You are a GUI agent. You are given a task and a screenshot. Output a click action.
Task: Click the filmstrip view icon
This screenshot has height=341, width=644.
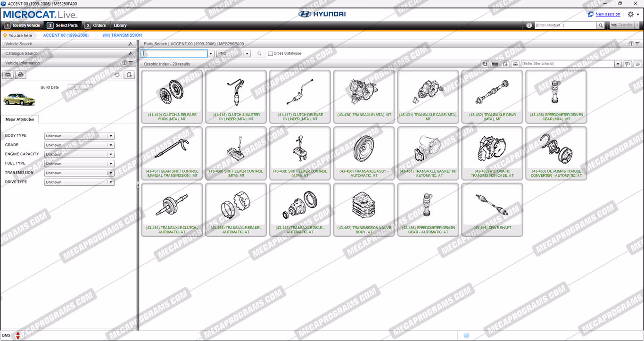[x=495, y=64]
